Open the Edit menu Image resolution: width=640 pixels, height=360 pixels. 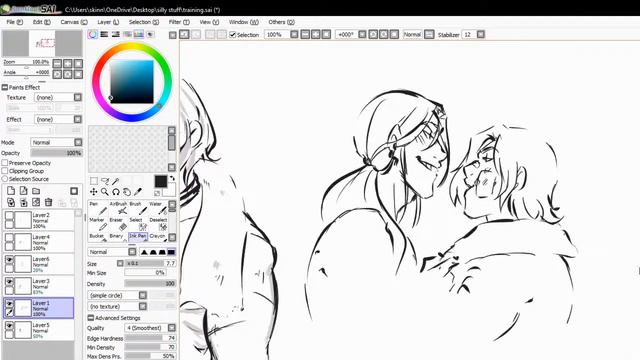(42, 22)
